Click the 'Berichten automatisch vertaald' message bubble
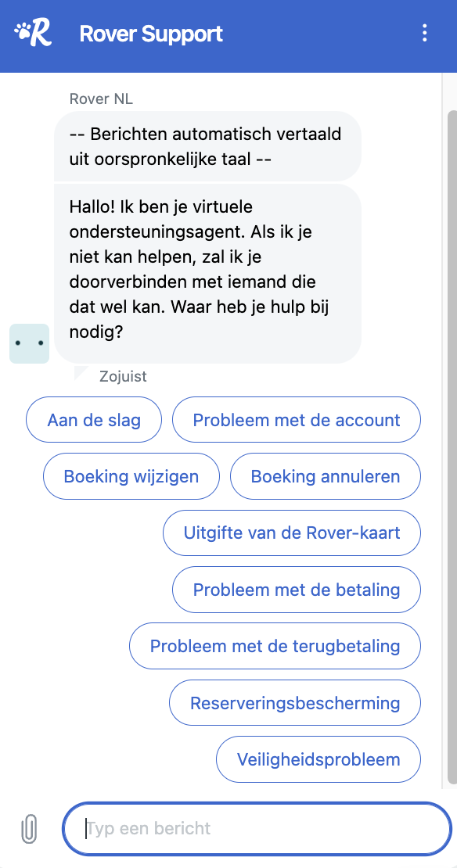Viewport: 457px width, 868px height. (207, 146)
